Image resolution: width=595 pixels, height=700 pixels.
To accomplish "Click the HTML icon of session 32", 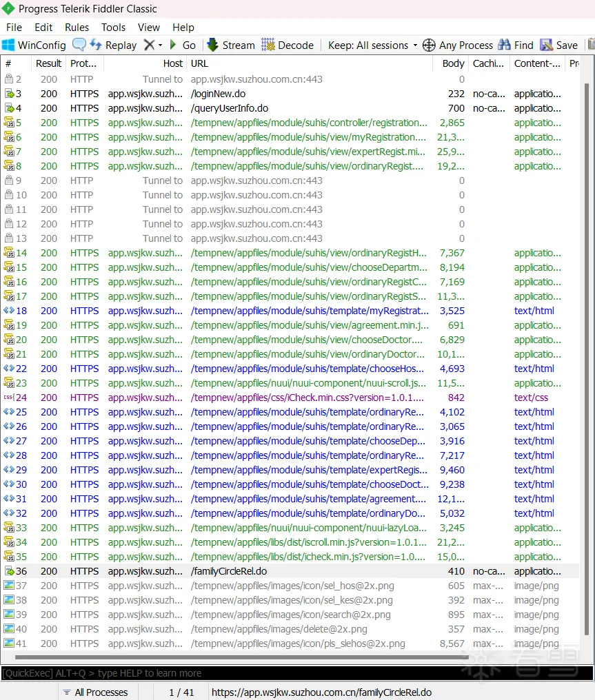I will 9,513.
